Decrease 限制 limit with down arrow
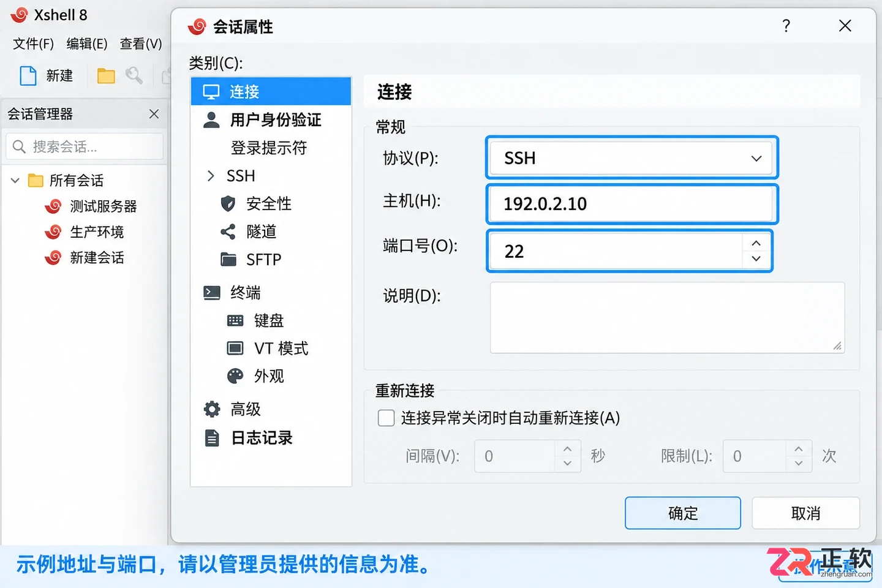The image size is (882, 588). coord(799,464)
